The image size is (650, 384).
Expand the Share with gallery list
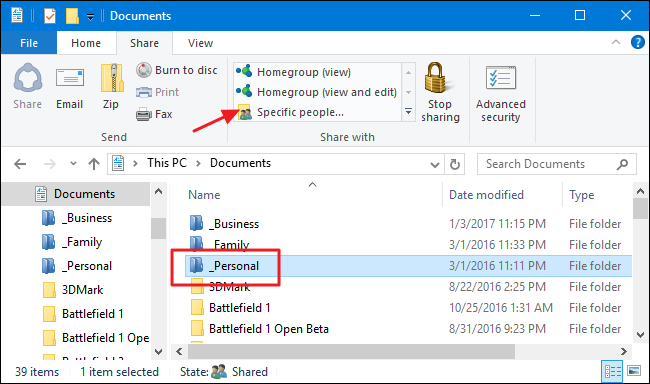click(408, 111)
